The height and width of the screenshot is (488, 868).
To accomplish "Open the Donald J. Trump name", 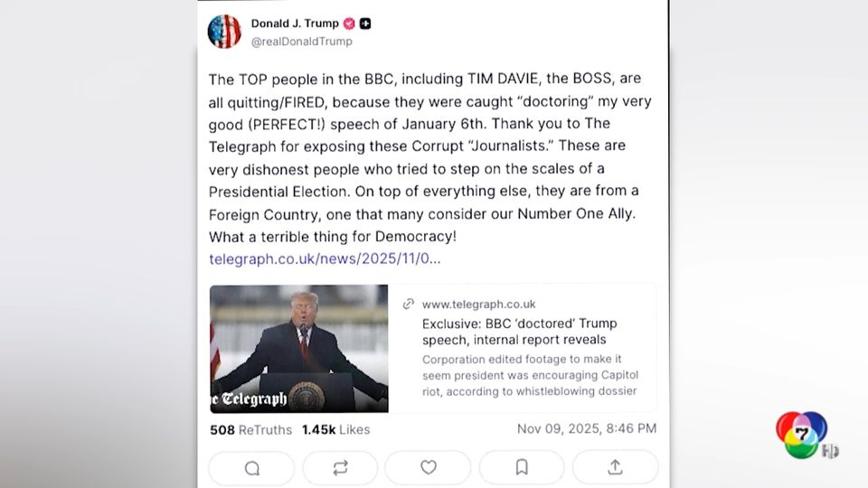I will coord(295,23).
